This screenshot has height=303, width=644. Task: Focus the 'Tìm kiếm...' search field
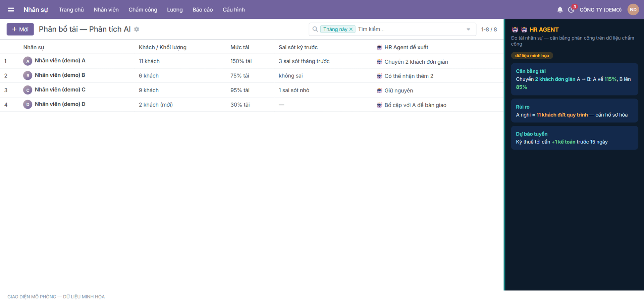point(409,29)
